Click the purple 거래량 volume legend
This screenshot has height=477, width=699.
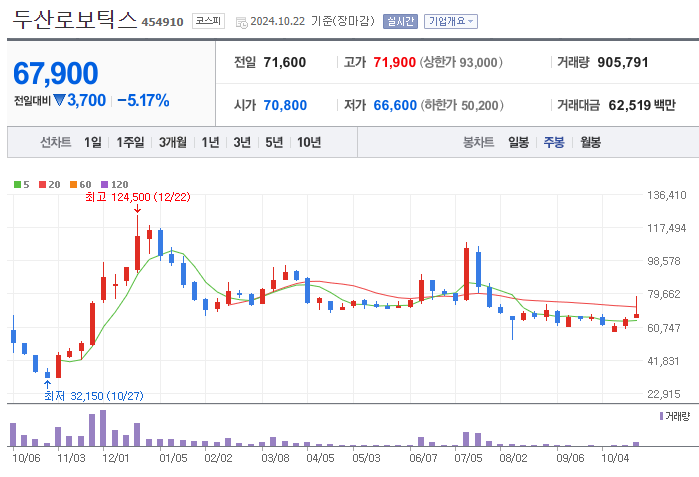pos(674,416)
